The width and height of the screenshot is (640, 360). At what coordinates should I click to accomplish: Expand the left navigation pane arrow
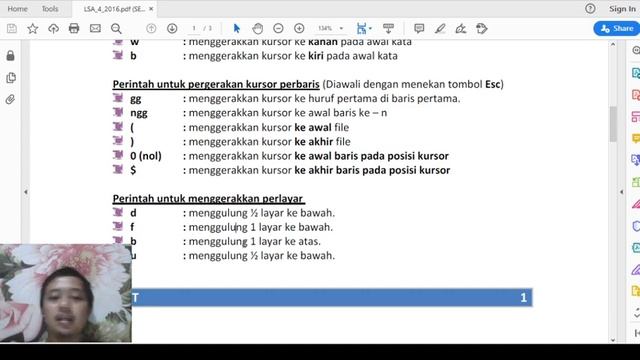(x=26, y=191)
